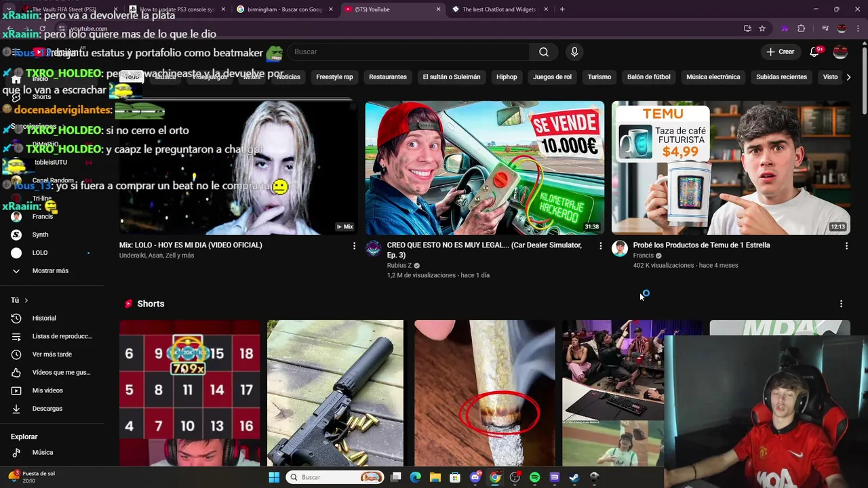868x488 pixels.
Task: Open Chrome extensions puzzle icon
Action: tap(802, 28)
